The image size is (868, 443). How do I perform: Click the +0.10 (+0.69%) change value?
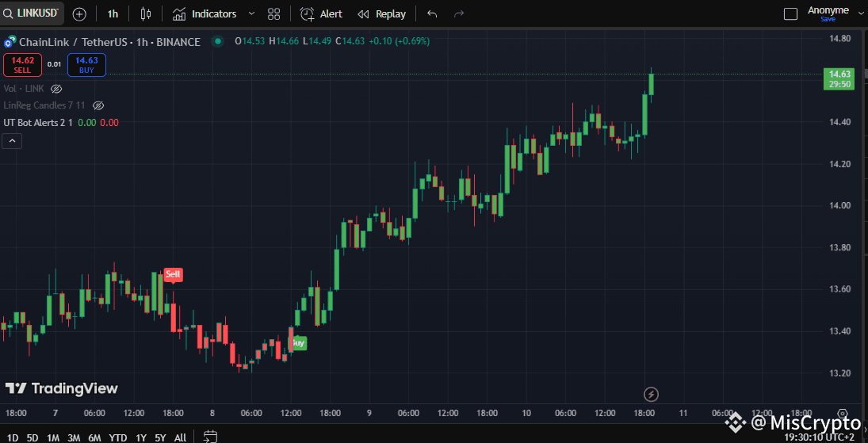coord(400,41)
